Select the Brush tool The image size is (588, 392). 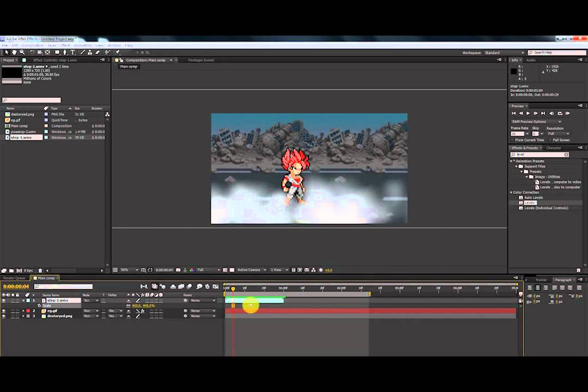83,52
